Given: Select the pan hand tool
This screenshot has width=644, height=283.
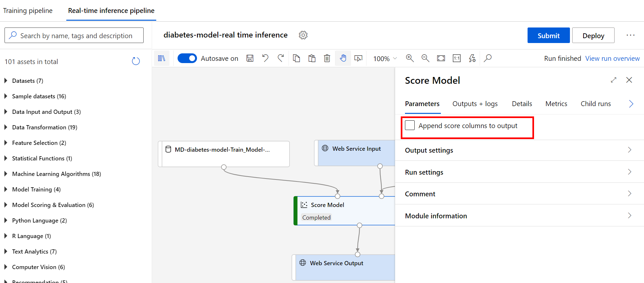Looking at the screenshot, I should click(343, 58).
